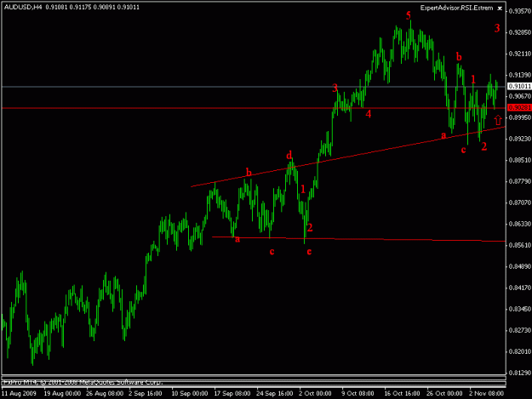Click price scale value 0.84170
Viewport: 532px width, 399px height.
[x=520, y=288]
